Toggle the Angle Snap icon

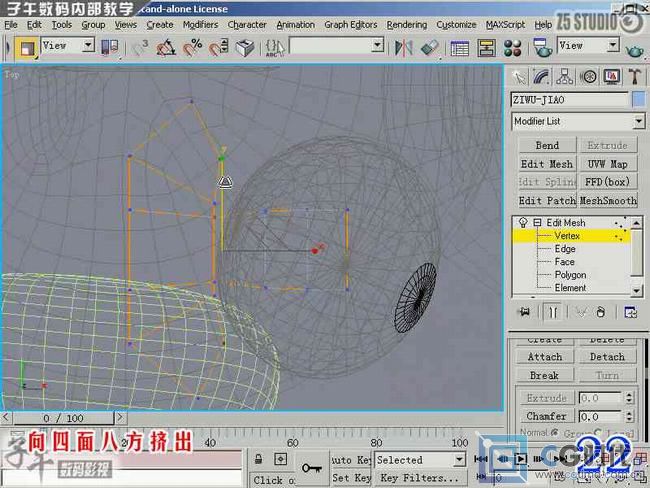click(x=166, y=48)
